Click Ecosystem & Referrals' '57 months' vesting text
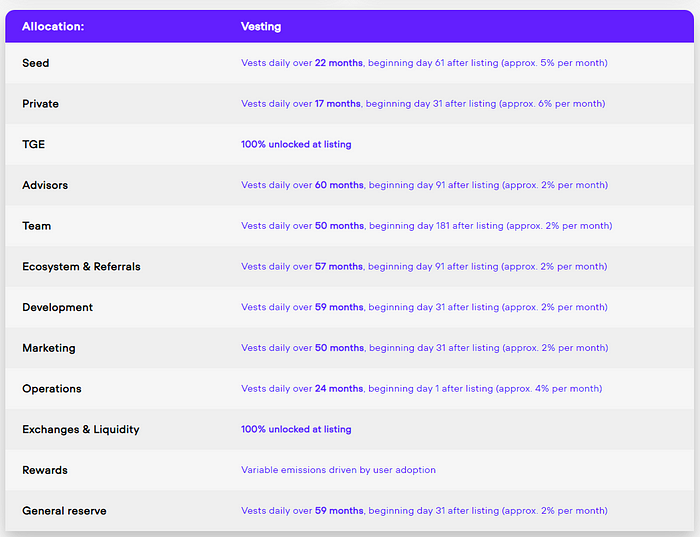Image resolution: width=700 pixels, height=537 pixels. [x=424, y=266]
